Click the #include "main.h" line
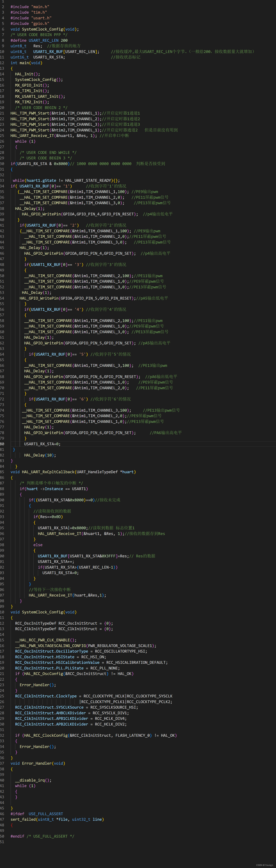Viewport: 276px width, 868px height. pos(30,7)
